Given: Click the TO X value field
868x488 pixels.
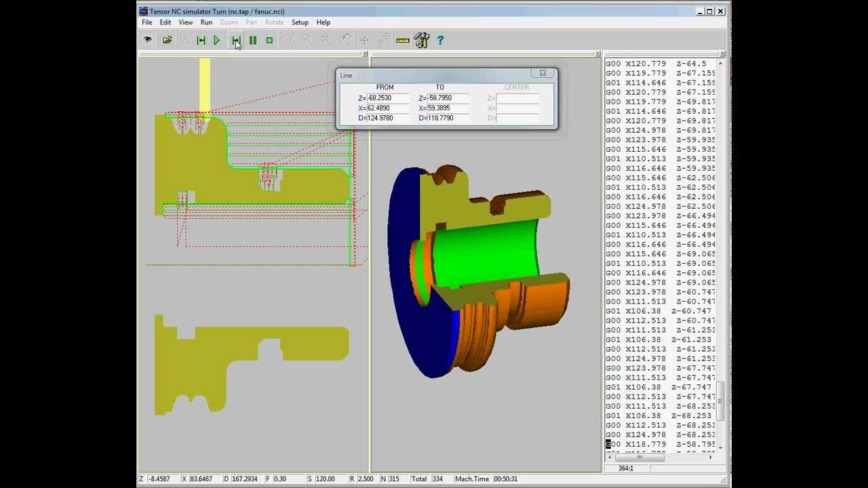Looking at the screenshot, I should click(x=449, y=108).
